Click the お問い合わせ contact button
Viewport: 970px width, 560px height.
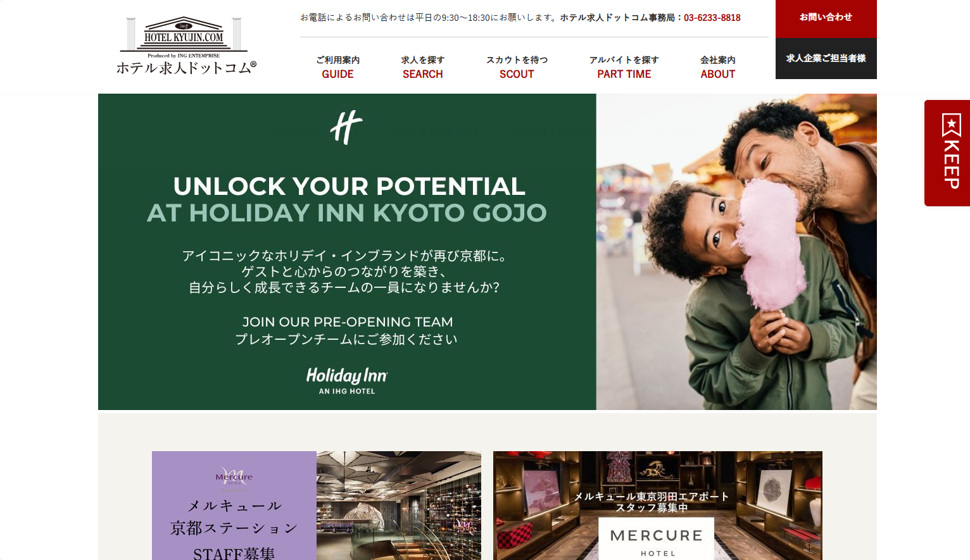[x=826, y=18]
